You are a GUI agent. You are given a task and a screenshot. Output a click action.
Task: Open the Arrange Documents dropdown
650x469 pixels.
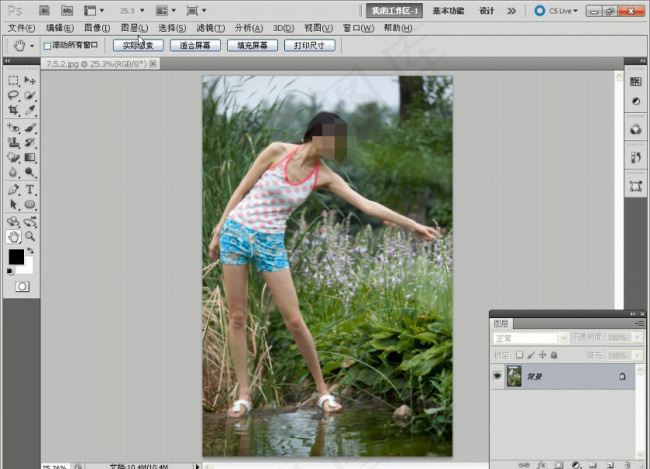point(166,10)
